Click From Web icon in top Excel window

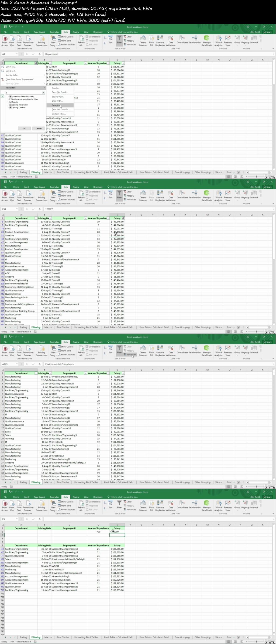[12, 41]
